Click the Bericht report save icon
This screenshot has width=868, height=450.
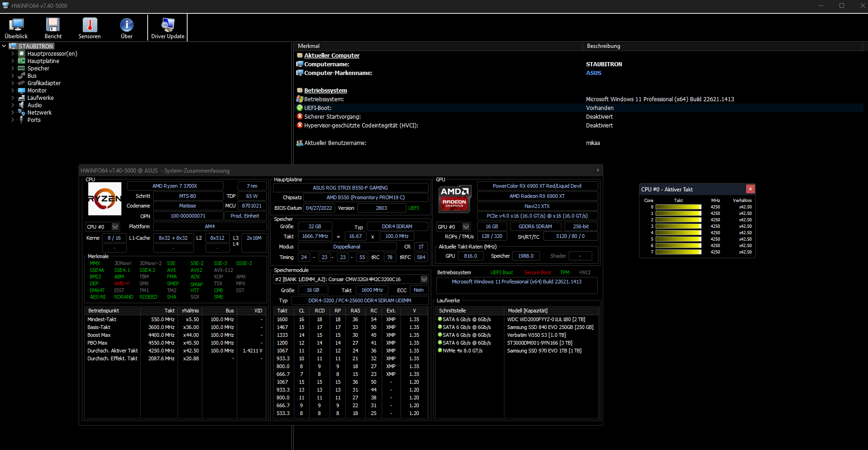(x=53, y=25)
